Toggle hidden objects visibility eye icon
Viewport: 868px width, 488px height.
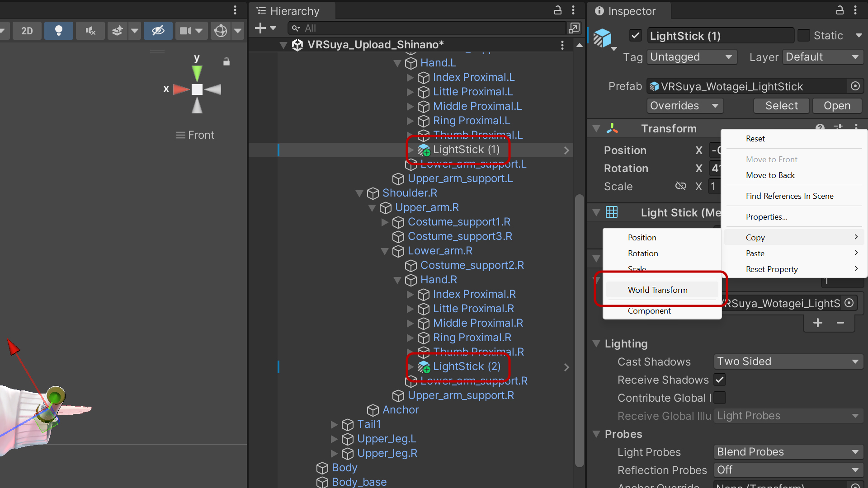coord(158,31)
